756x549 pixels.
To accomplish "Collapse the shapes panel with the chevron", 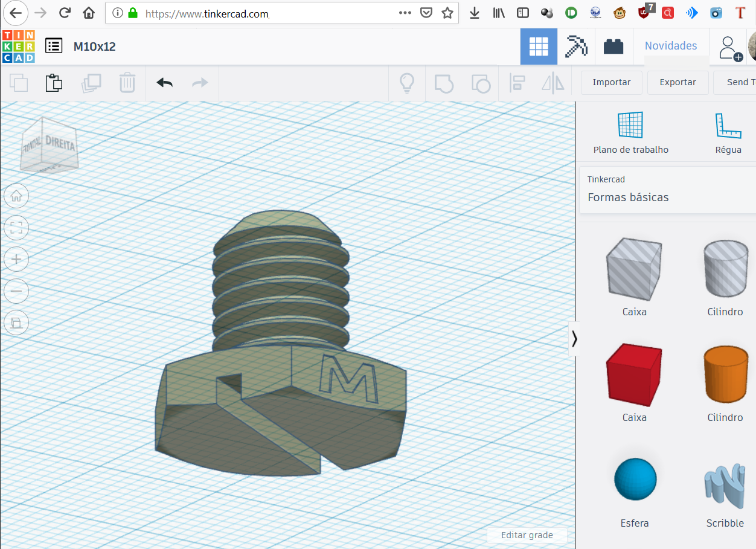I will click(574, 339).
